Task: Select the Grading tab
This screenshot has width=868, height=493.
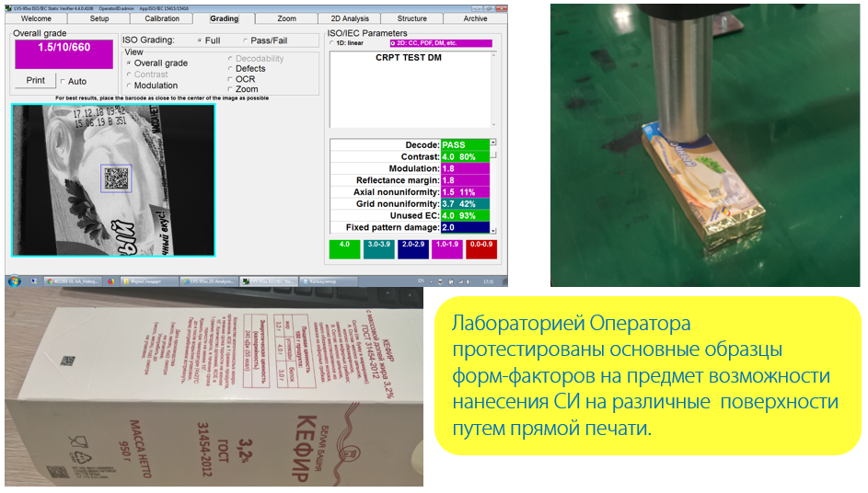Action: pos(224,18)
